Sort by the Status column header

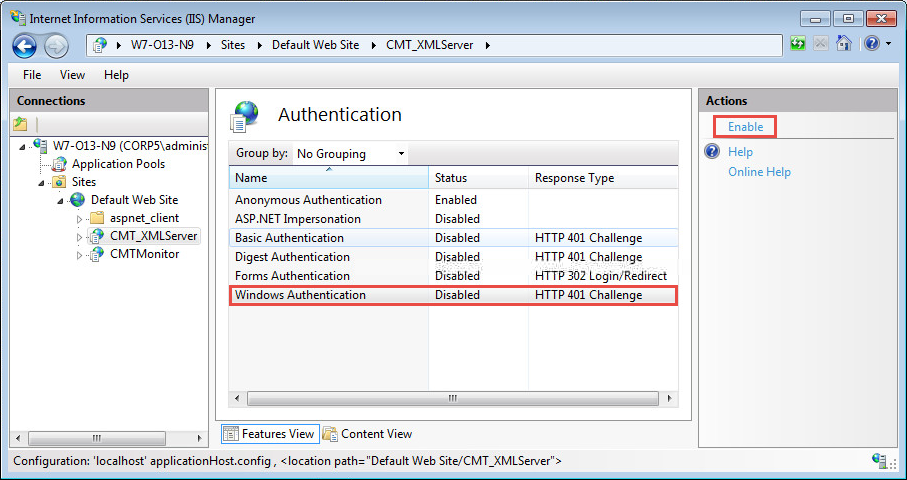point(478,178)
